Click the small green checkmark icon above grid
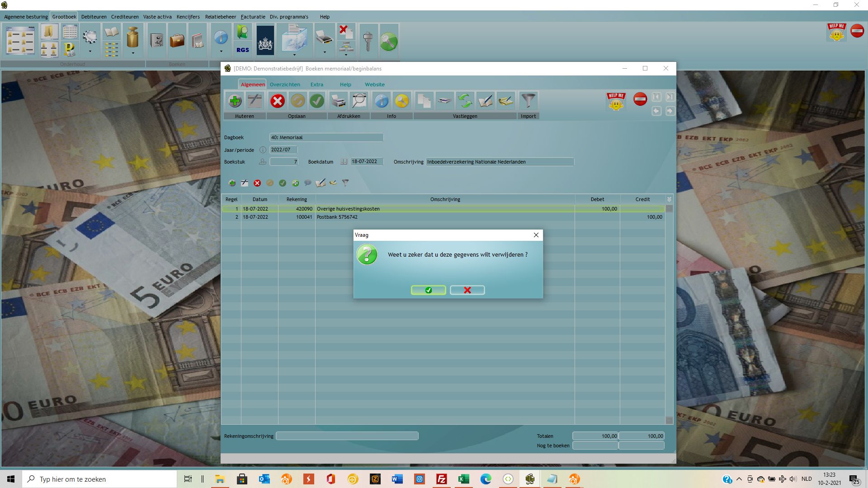Image resolution: width=868 pixels, height=488 pixels. point(283,183)
